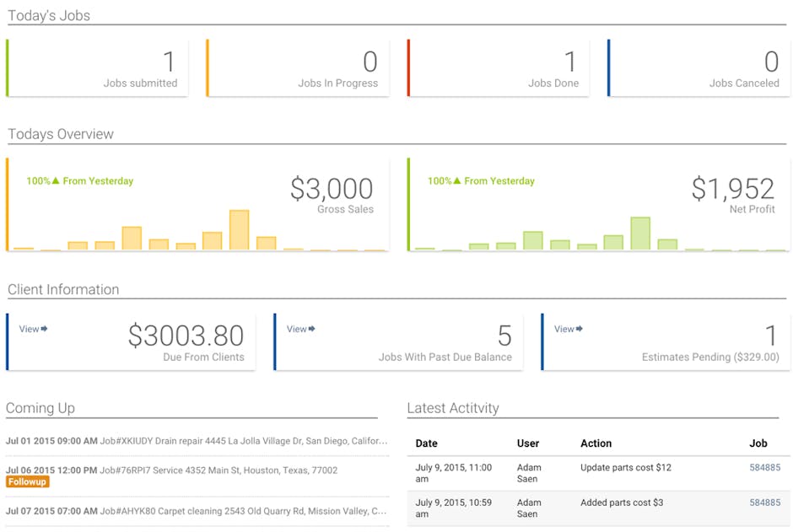Click the tallest bar in Net Profit chart

click(x=640, y=234)
